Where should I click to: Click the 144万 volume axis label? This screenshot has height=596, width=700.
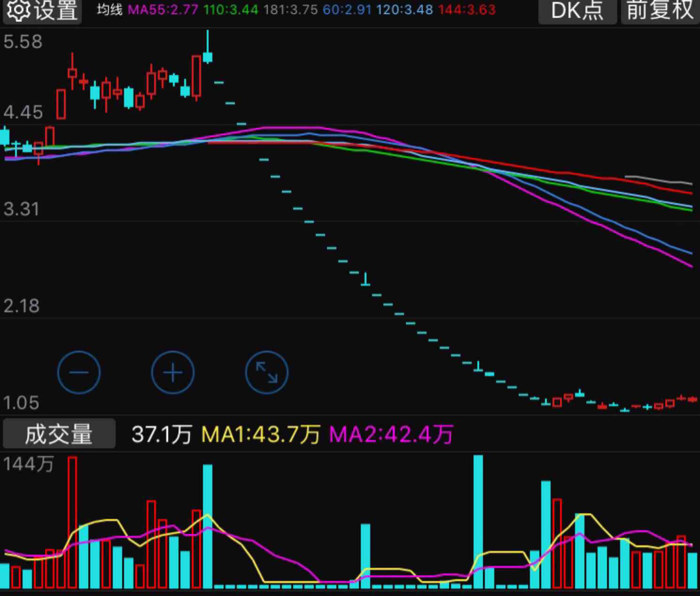(28, 463)
